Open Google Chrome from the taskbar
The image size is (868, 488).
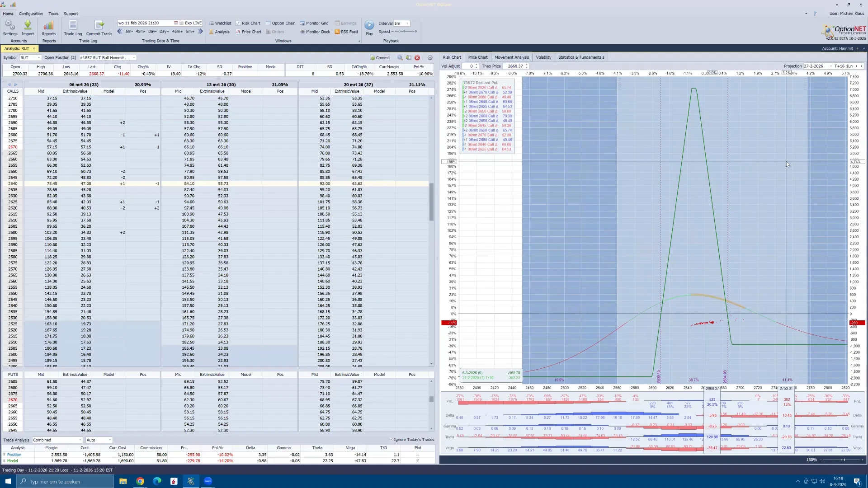coord(140,481)
